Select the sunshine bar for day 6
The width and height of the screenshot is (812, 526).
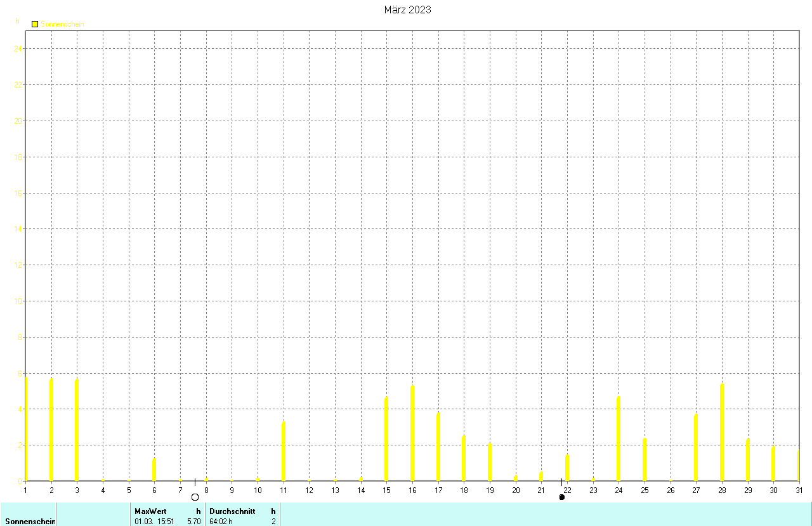point(154,470)
